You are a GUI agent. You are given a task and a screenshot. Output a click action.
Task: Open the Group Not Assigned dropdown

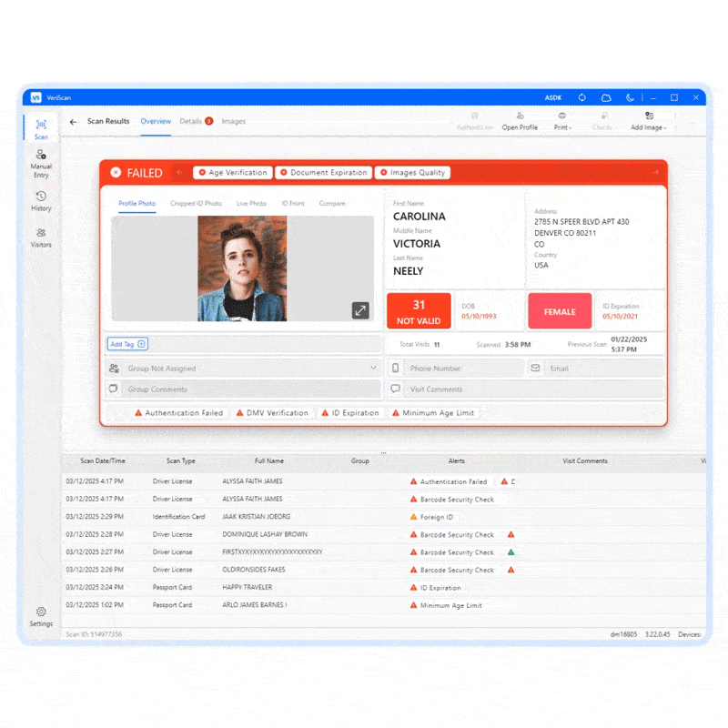(243, 369)
